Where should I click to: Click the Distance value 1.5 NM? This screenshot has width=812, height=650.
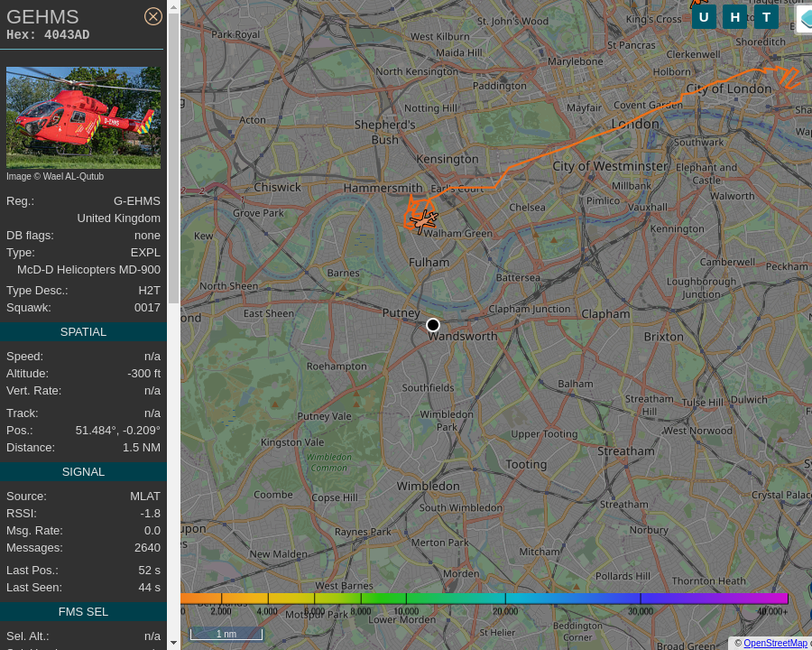pos(142,448)
